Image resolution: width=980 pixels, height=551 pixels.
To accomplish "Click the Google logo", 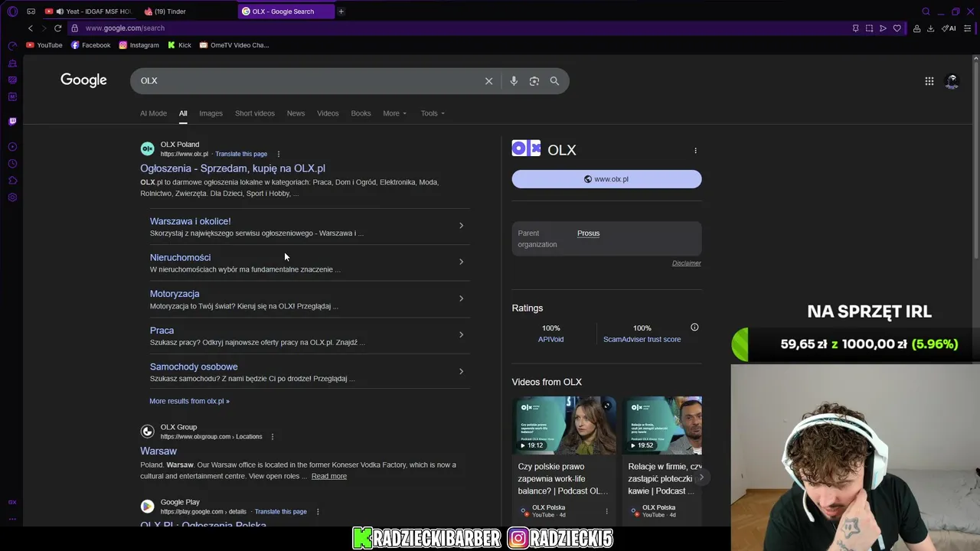I will (x=83, y=80).
